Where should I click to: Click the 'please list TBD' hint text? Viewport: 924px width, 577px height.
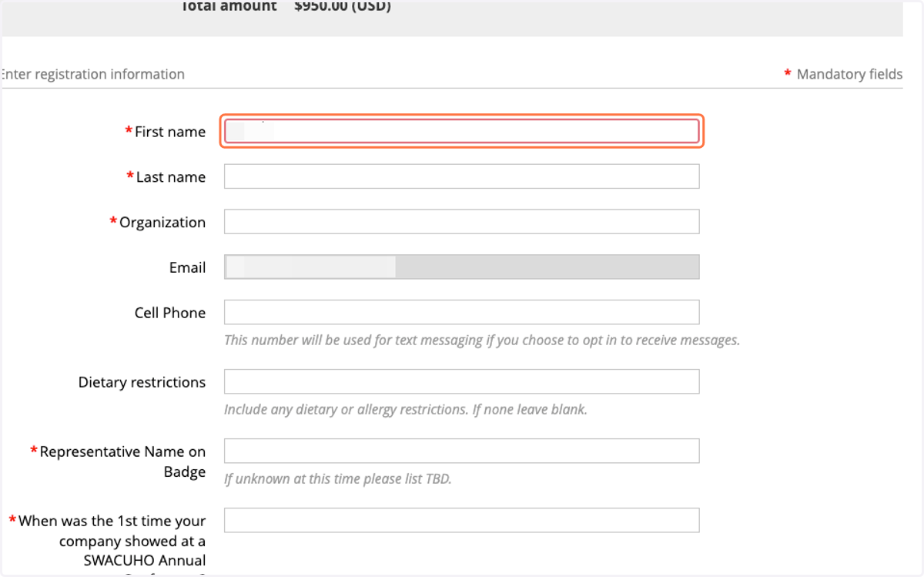click(338, 478)
